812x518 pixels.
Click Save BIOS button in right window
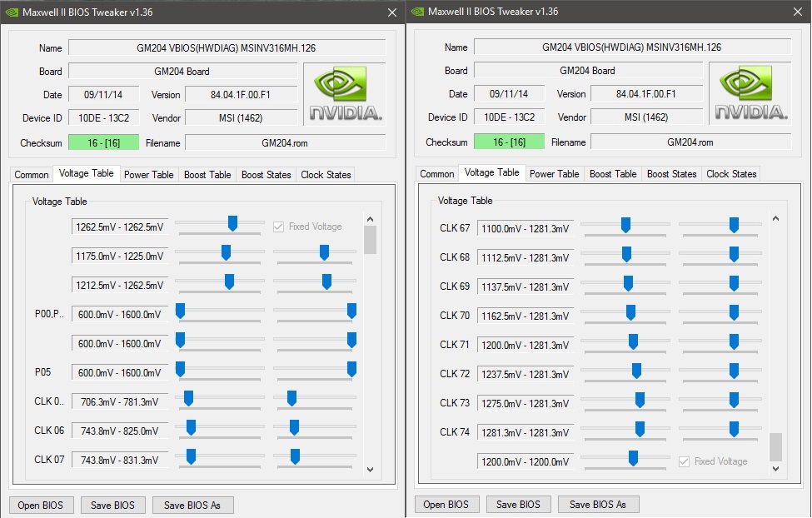(518, 504)
